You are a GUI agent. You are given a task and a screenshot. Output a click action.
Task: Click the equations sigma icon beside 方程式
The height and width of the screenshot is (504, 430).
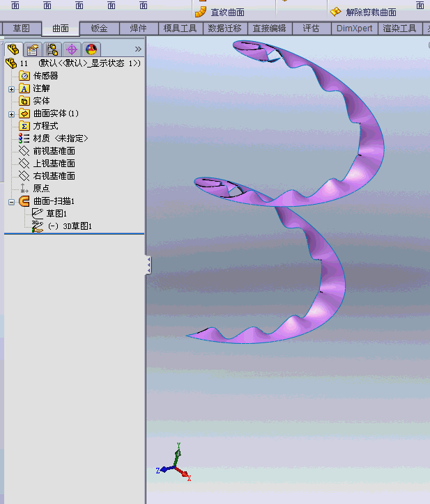click(x=24, y=126)
